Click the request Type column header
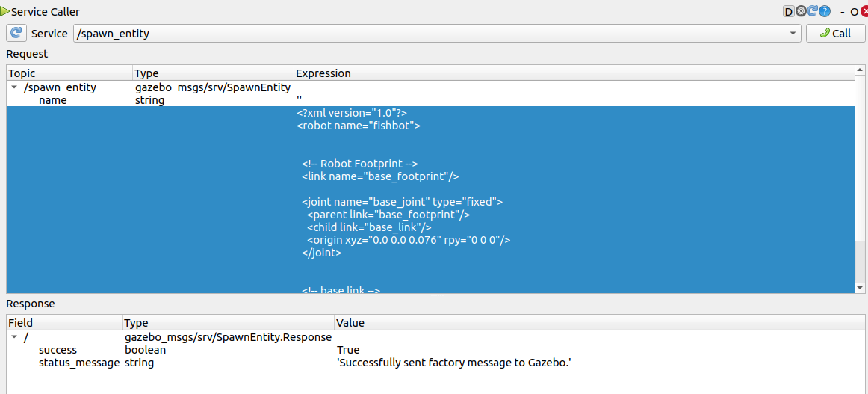Image resolution: width=868 pixels, height=394 pixels. pyautogui.click(x=212, y=73)
